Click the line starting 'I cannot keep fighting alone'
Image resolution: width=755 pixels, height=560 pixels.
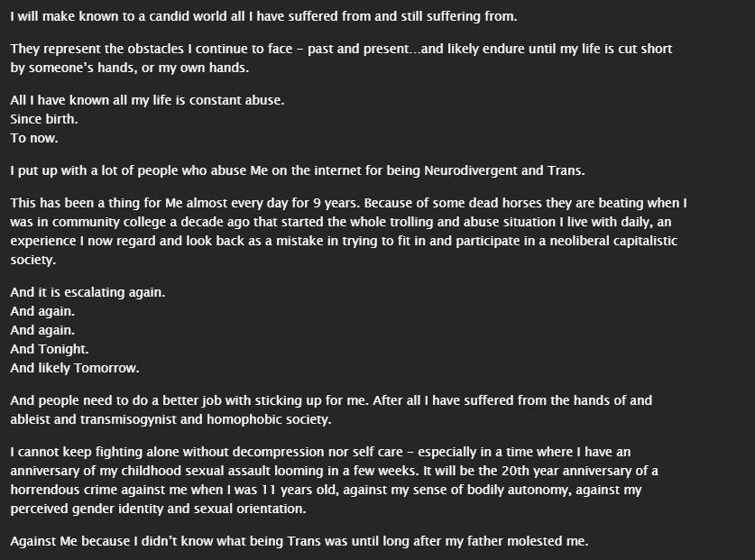coord(321,452)
